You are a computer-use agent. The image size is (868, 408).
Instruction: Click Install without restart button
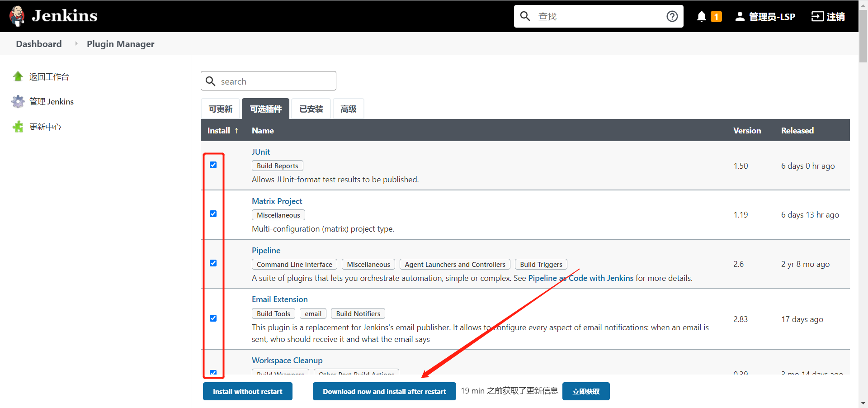[x=248, y=391]
